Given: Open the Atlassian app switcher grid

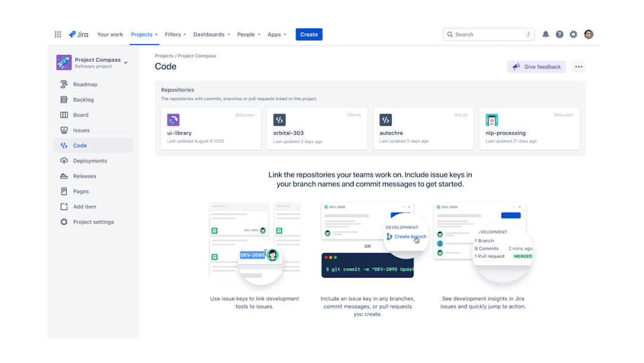Looking at the screenshot, I should point(58,34).
